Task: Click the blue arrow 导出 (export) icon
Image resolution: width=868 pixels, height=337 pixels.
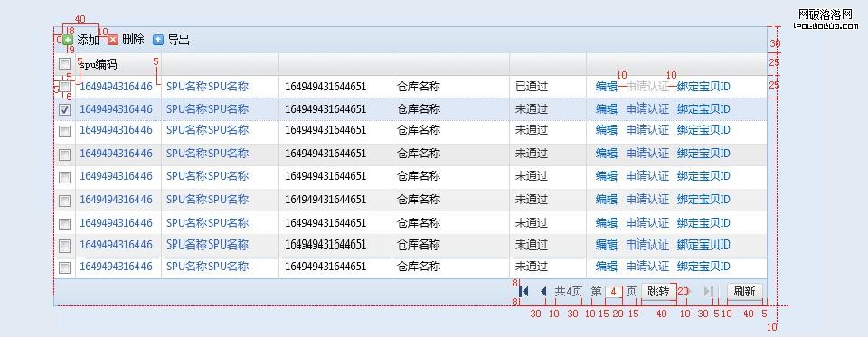Action: 158,40
